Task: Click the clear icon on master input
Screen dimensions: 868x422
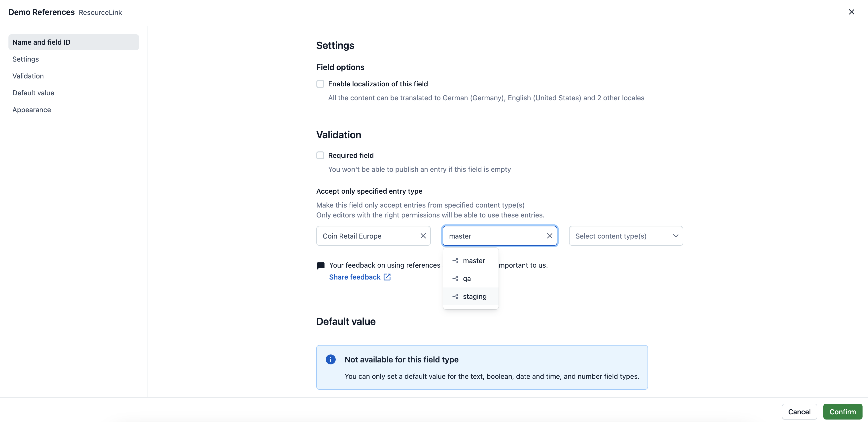Action: (x=549, y=235)
